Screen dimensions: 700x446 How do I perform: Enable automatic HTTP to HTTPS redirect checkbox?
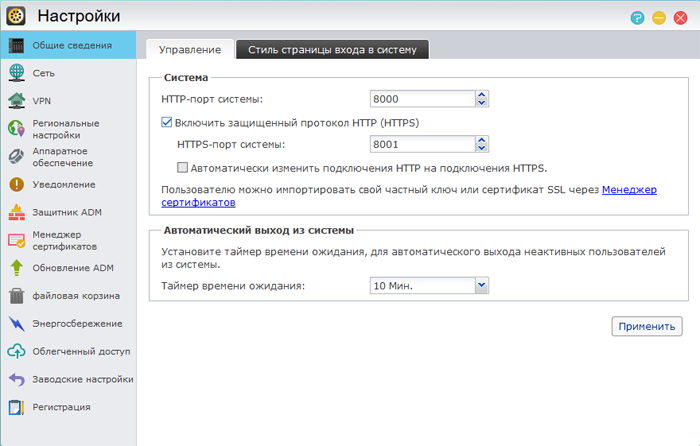tap(183, 168)
